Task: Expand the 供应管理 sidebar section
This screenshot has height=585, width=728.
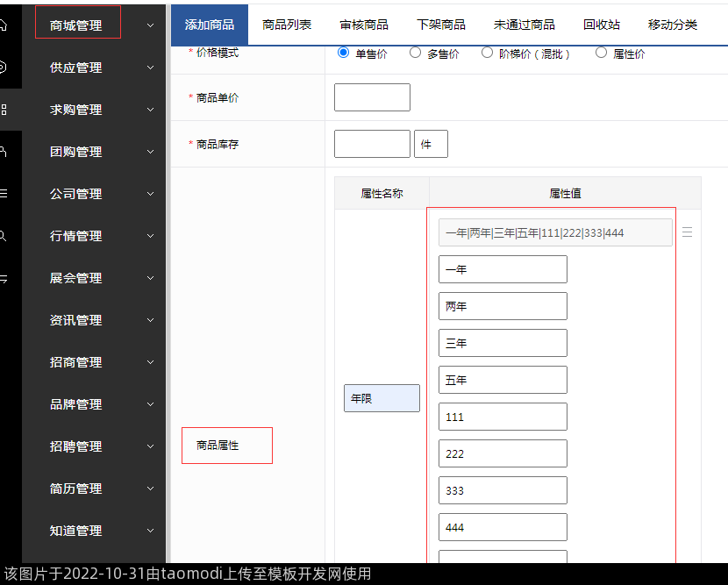Action: (150, 68)
